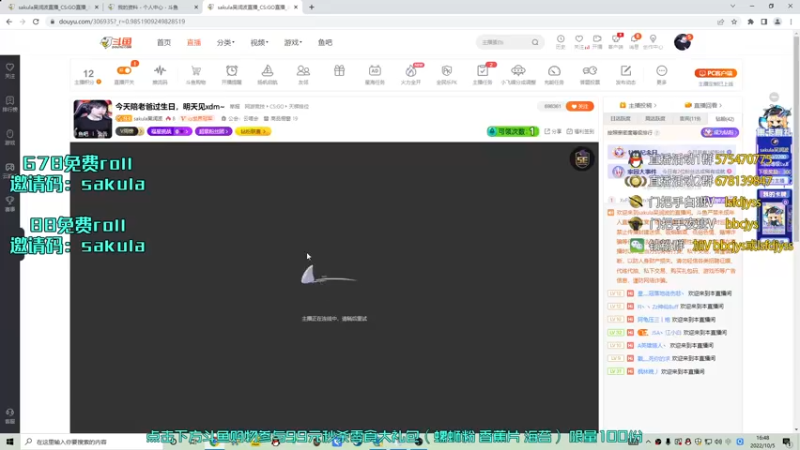The image size is (800, 450).
Task: Click the gamepad icon in left sidebar
Action: [10, 167]
